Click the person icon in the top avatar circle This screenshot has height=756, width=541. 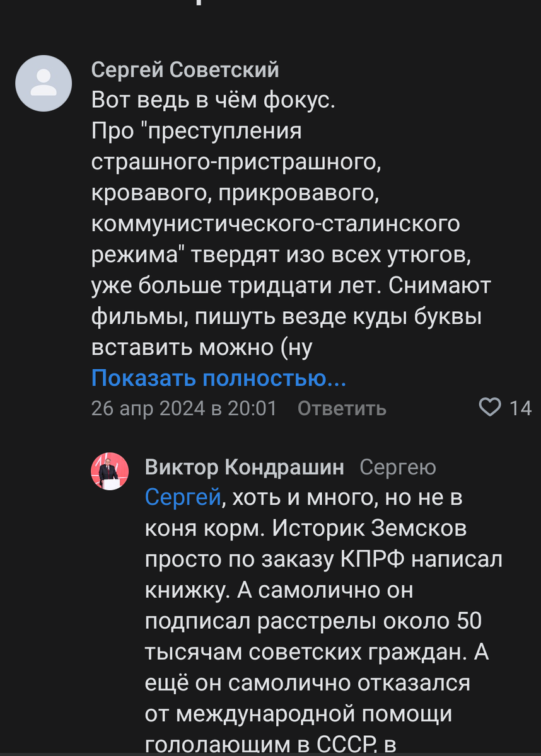point(44,83)
